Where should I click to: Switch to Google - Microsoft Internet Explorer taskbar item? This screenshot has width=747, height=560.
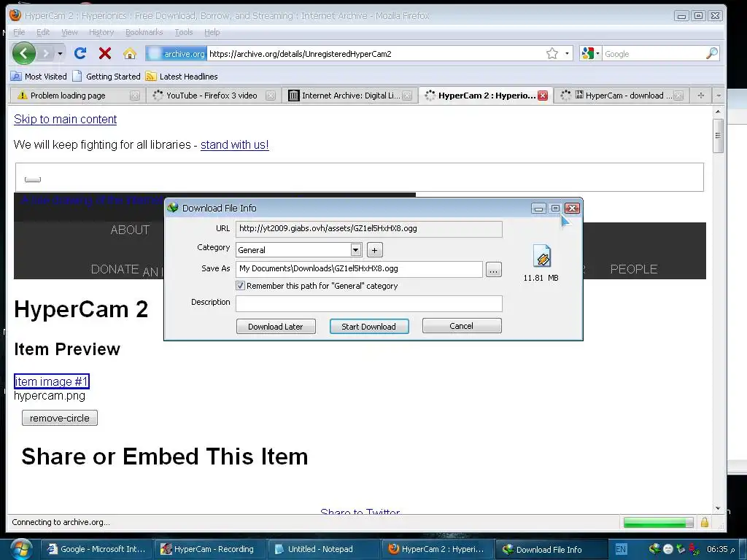[96, 549]
